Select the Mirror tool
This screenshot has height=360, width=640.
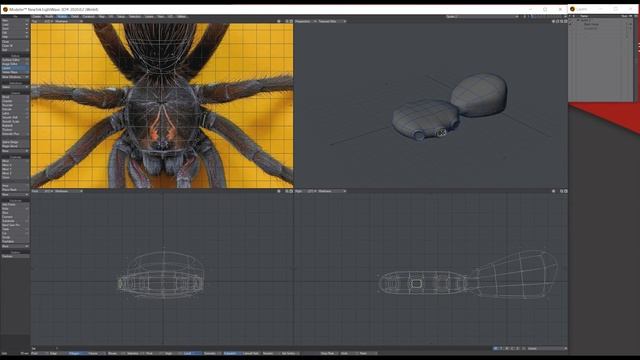[x=15, y=161]
